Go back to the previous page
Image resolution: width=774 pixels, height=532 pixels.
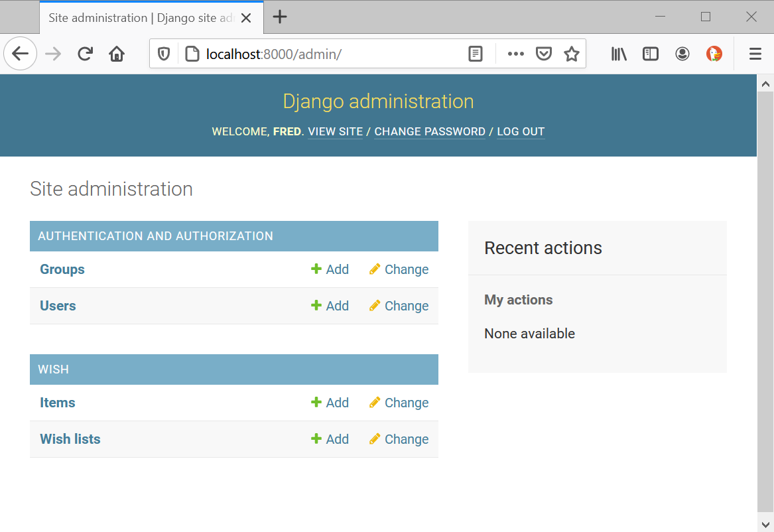21,53
